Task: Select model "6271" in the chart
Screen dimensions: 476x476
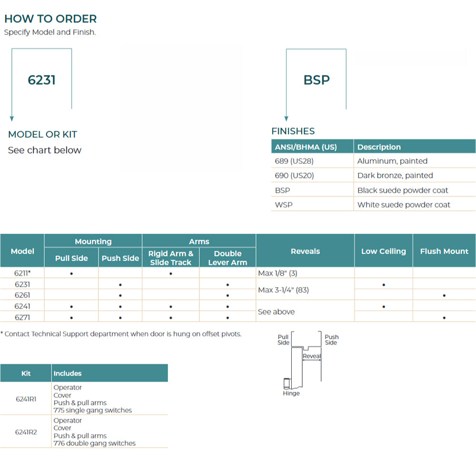Action: pyautogui.click(x=22, y=317)
